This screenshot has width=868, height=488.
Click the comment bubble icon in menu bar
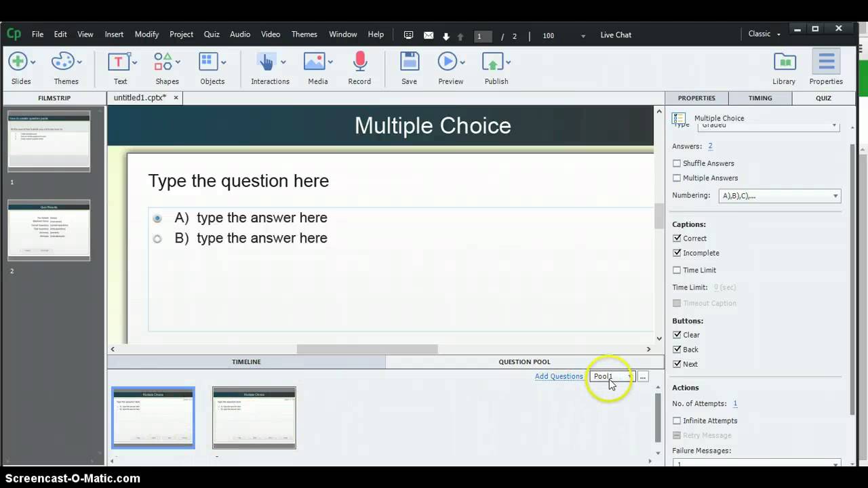point(408,35)
